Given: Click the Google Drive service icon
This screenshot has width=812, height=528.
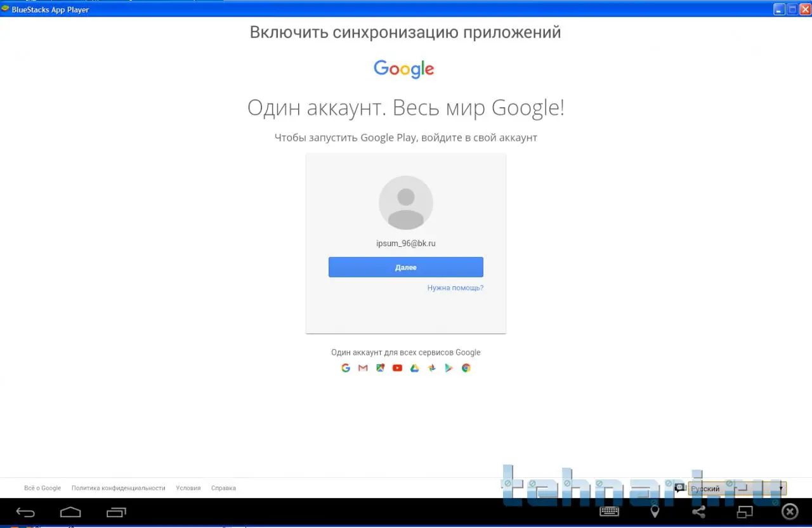Looking at the screenshot, I should click(x=414, y=368).
